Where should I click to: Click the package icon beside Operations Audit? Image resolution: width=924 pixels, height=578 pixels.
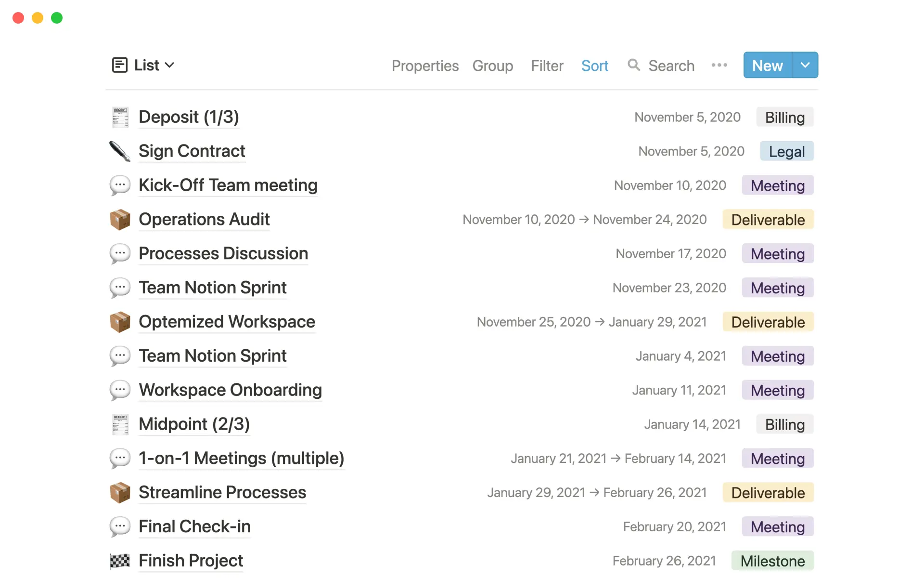120,219
